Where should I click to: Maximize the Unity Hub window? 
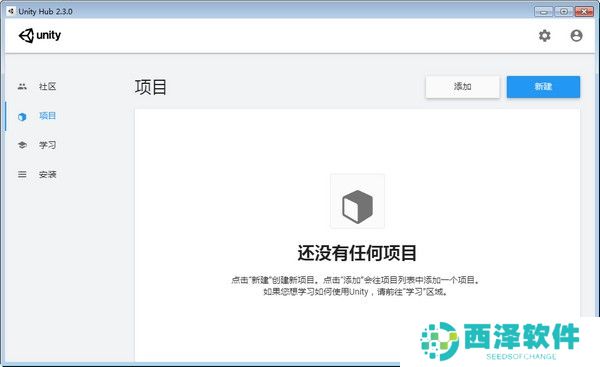point(564,11)
